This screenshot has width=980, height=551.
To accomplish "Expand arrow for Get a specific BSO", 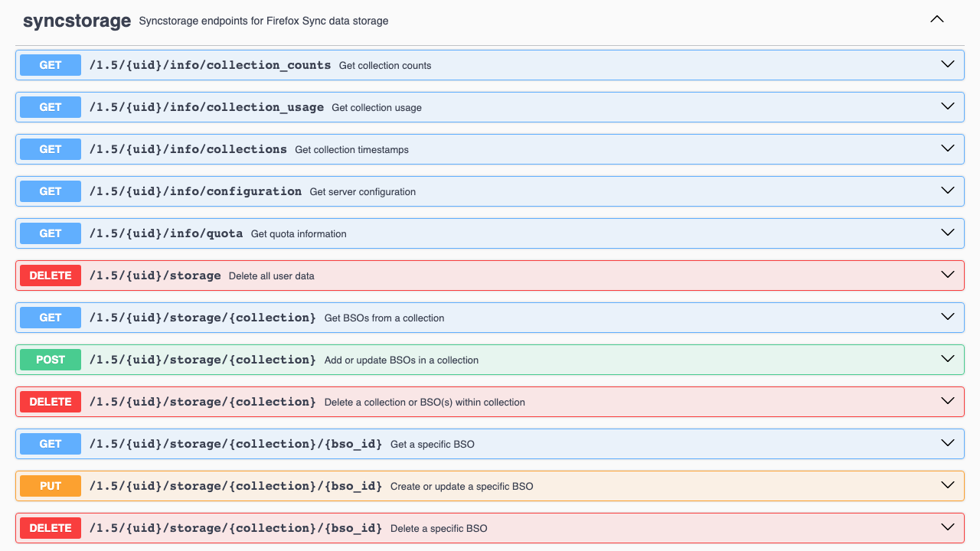I will coord(948,443).
